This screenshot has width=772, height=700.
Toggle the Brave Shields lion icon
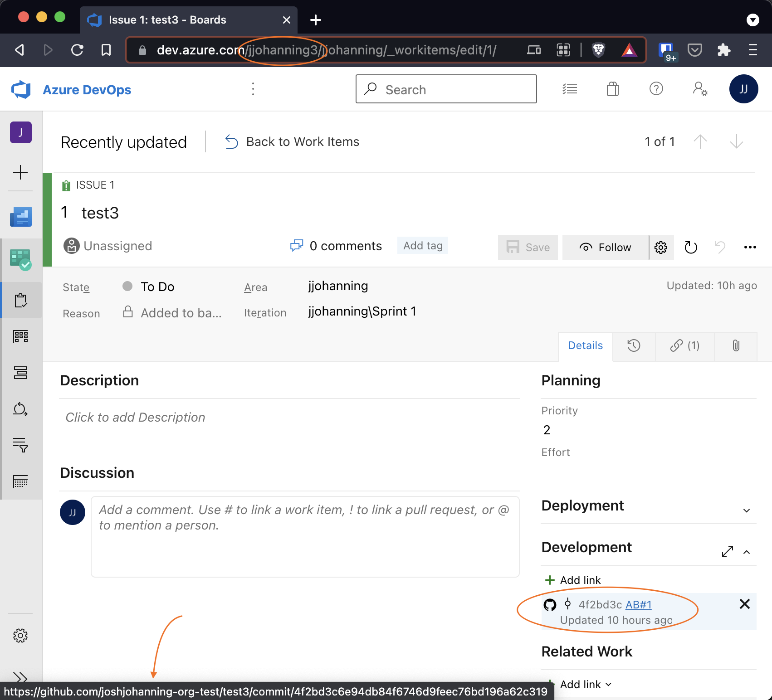click(x=598, y=50)
